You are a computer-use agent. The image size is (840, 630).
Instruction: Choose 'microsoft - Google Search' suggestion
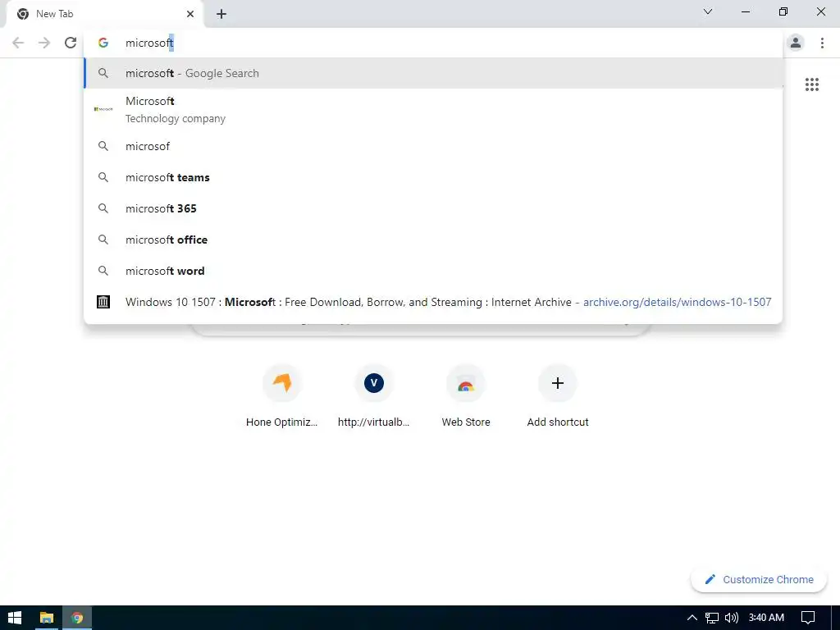(433, 73)
